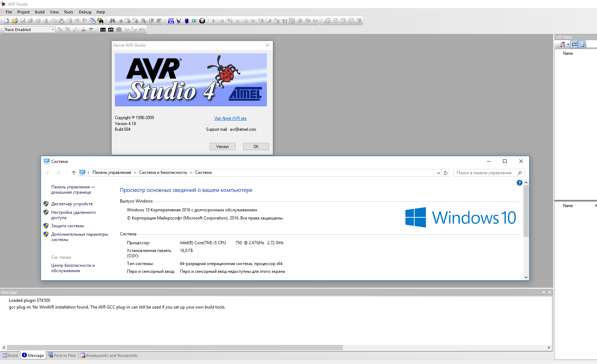This screenshot has height=364, width=597.
Task: Click 'Панель управления — домашняя страница' link
Action: (x=73, y=189)
